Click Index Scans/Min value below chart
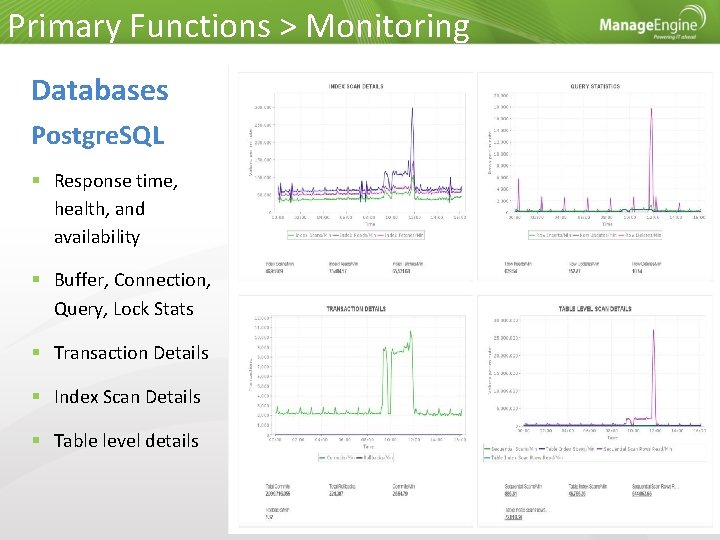The width and height of the screenshot is (720, 540). (274, 271)
